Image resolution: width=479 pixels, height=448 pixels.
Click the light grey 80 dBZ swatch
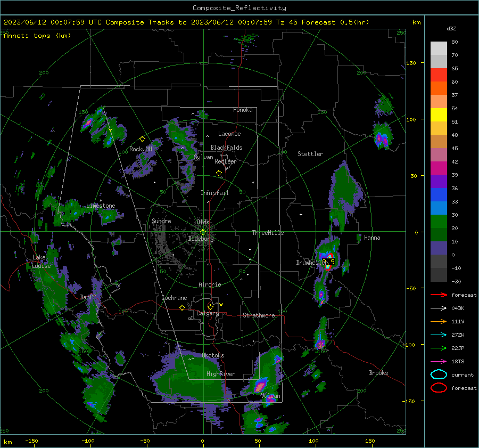(439, 48)
